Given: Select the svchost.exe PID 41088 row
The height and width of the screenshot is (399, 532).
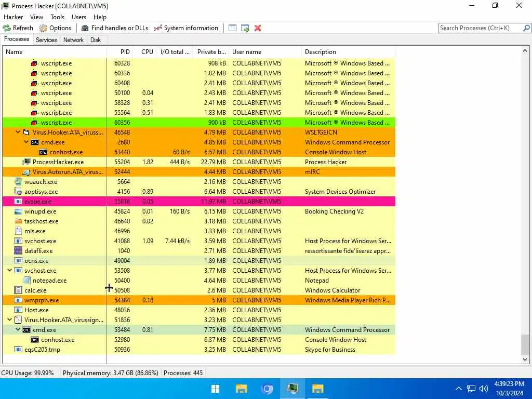Looking at the screenshot, I should click(199, 241).
